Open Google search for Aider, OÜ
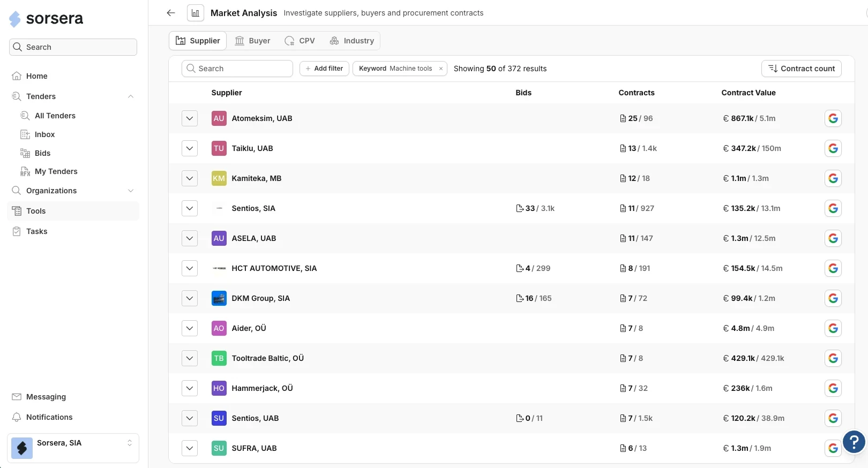The image size is (868, 468). click(x=833, y=328)
